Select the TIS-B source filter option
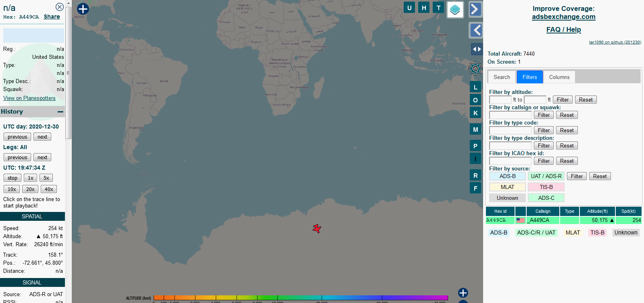The height and width of the screenshot is (303, 644). pos(546,187)
